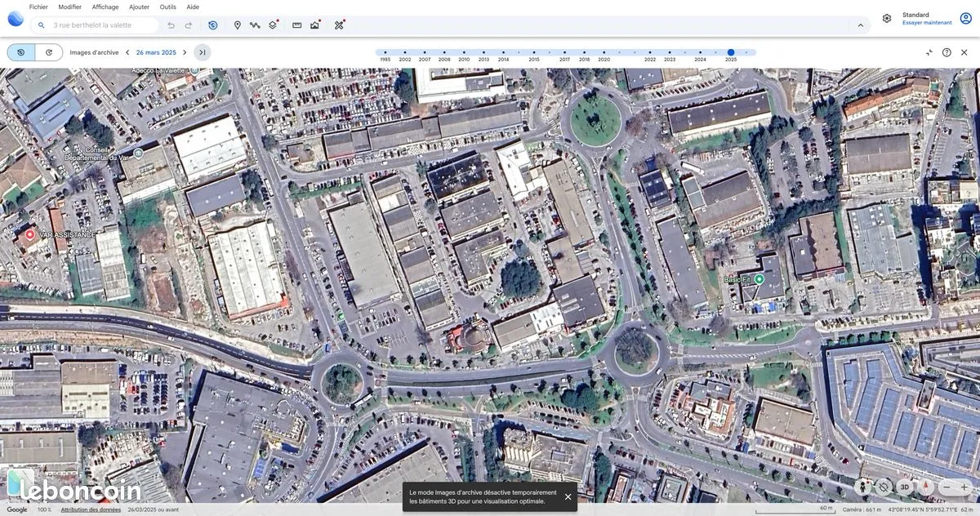Select the 2010 timeline marker

click(x=464, y=52)
